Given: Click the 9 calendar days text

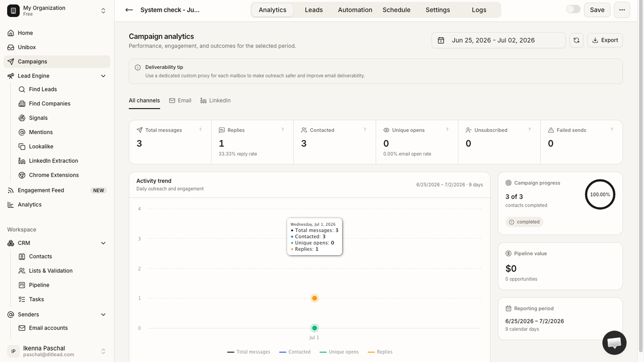Looking at the screenshot, I should coord(522,329).
